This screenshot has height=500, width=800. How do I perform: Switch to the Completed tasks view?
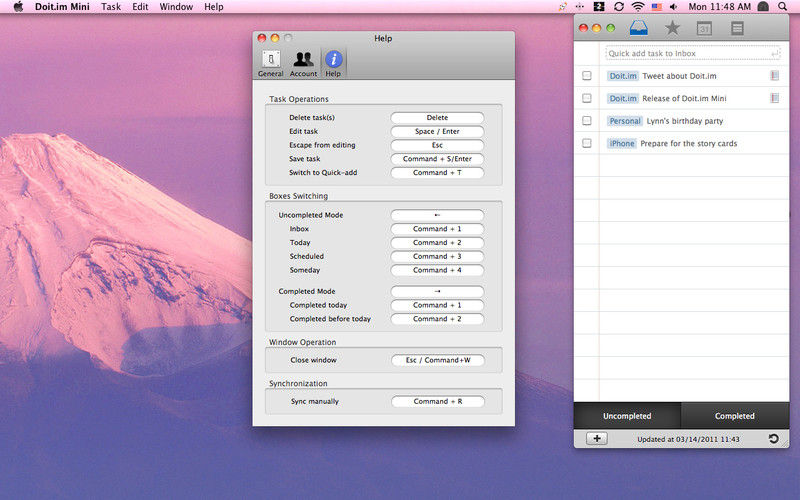(734, 416)
